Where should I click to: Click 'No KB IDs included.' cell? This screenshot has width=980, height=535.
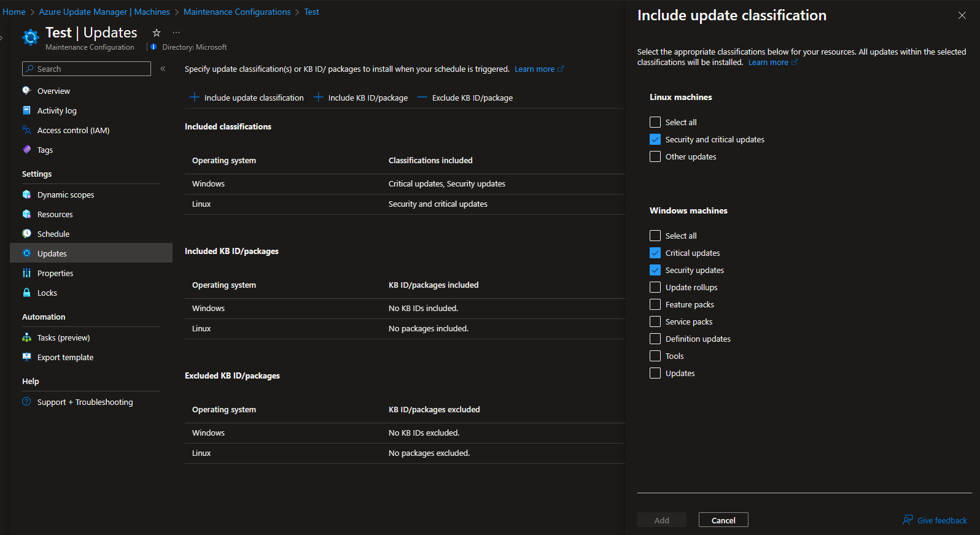pyautogui.click(x=423, y=309)
